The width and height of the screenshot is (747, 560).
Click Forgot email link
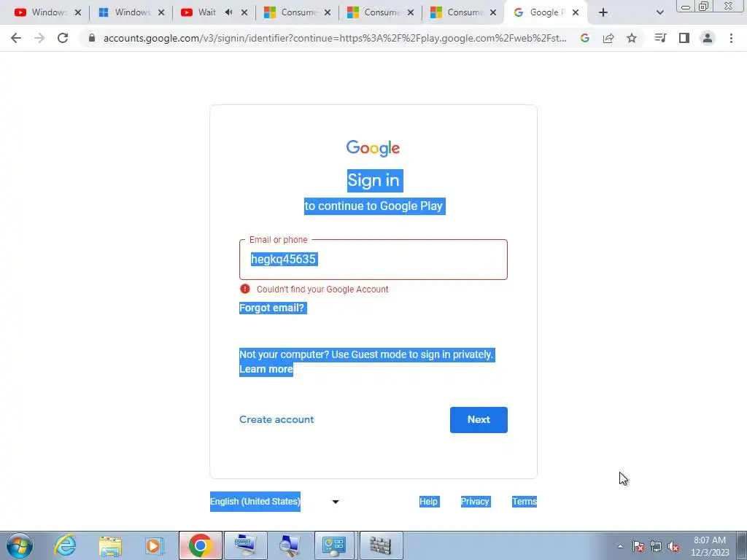[x=271, y=308]
